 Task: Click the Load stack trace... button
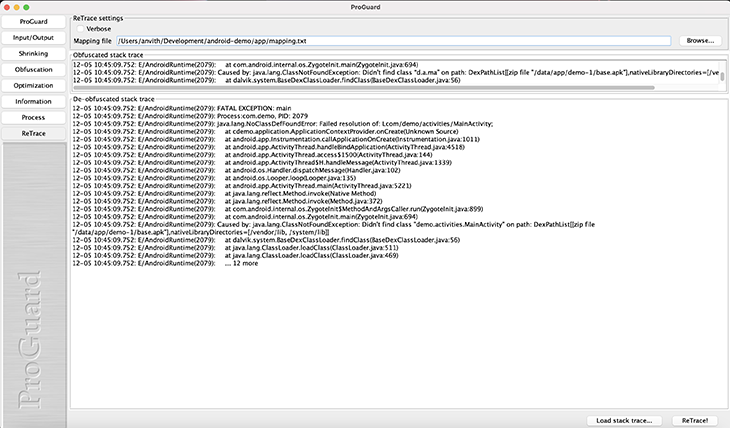coord(624,420)
